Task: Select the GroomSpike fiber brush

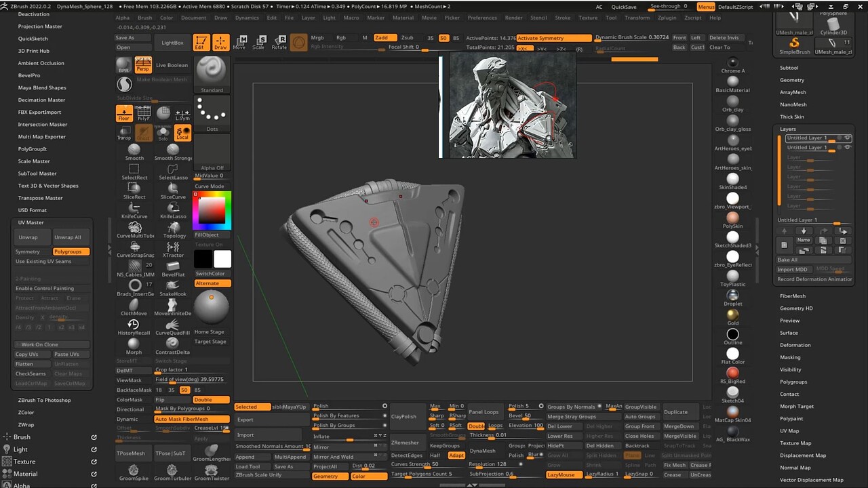Action: click(133, 472)
